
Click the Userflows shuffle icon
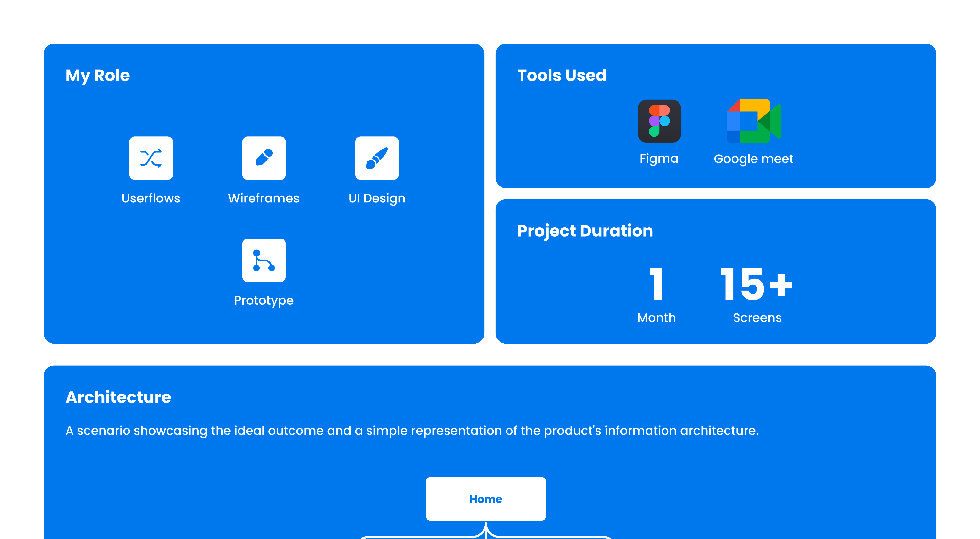(151, 158)
